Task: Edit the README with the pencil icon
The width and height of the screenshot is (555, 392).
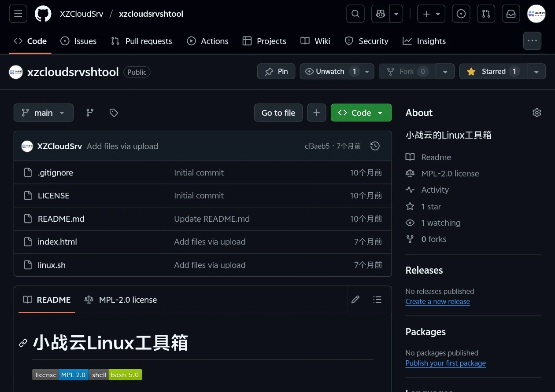Action: pyautogui.click(x=355, y=299)
